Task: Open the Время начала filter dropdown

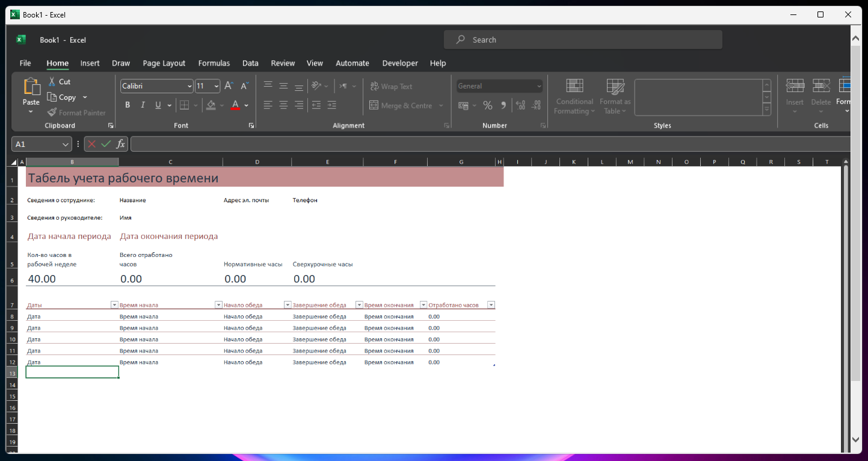Action: tap(218, 305)
